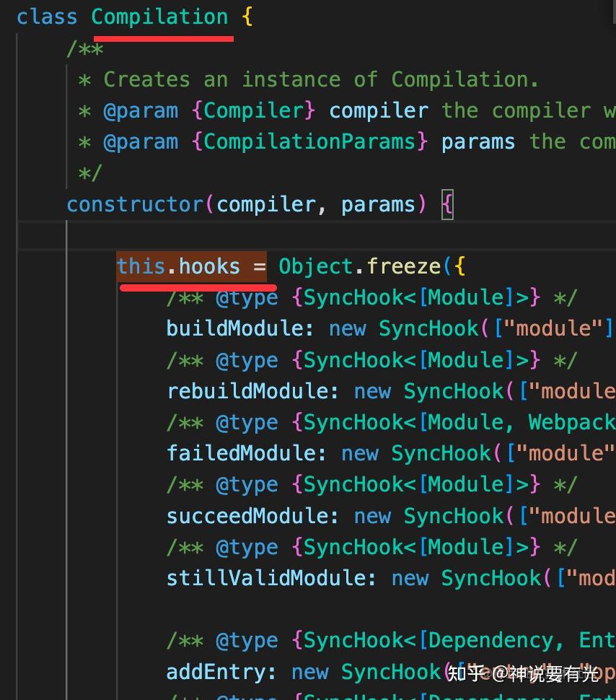
Task: Click the {CompilationParams} type annotation
Action: tap(309, 142)
